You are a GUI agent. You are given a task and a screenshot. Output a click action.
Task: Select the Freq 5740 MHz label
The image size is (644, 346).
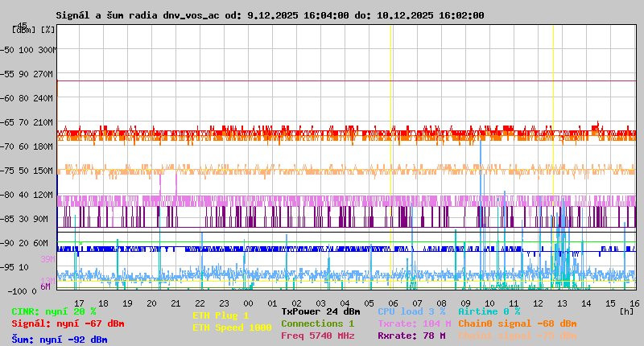(x=317, y=336)
